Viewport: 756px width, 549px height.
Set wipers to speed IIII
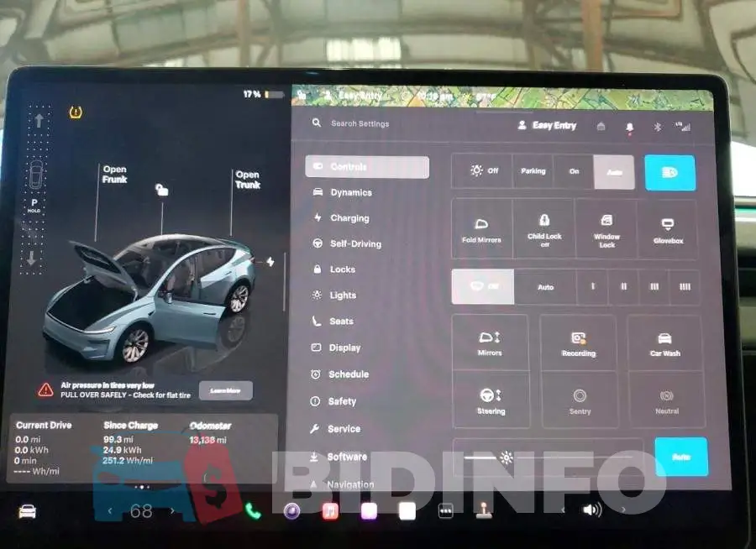[685, 287]
